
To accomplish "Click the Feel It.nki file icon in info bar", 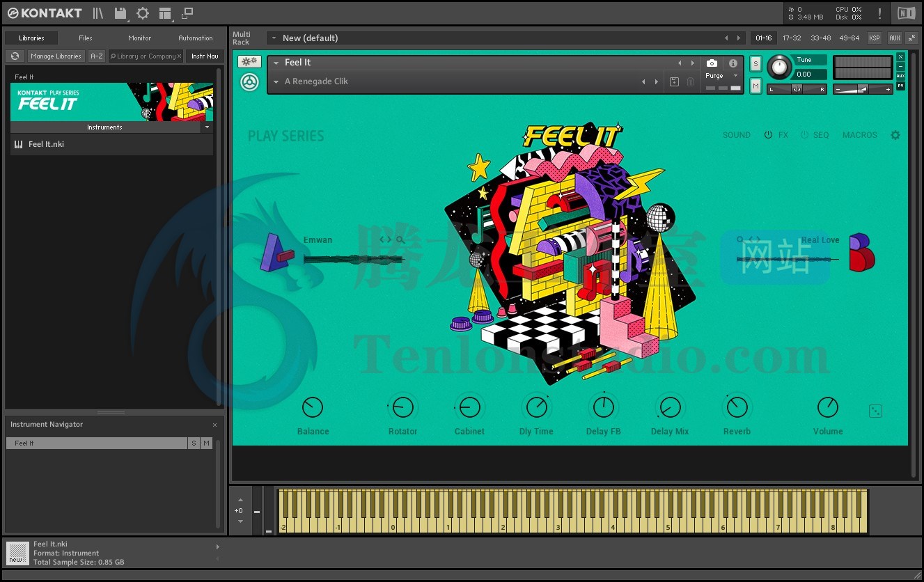I will pyautogui.click(x=17, y=553).
